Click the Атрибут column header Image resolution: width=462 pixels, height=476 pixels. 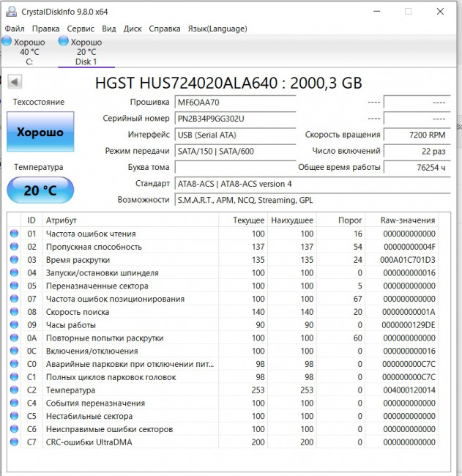point(130,220)
